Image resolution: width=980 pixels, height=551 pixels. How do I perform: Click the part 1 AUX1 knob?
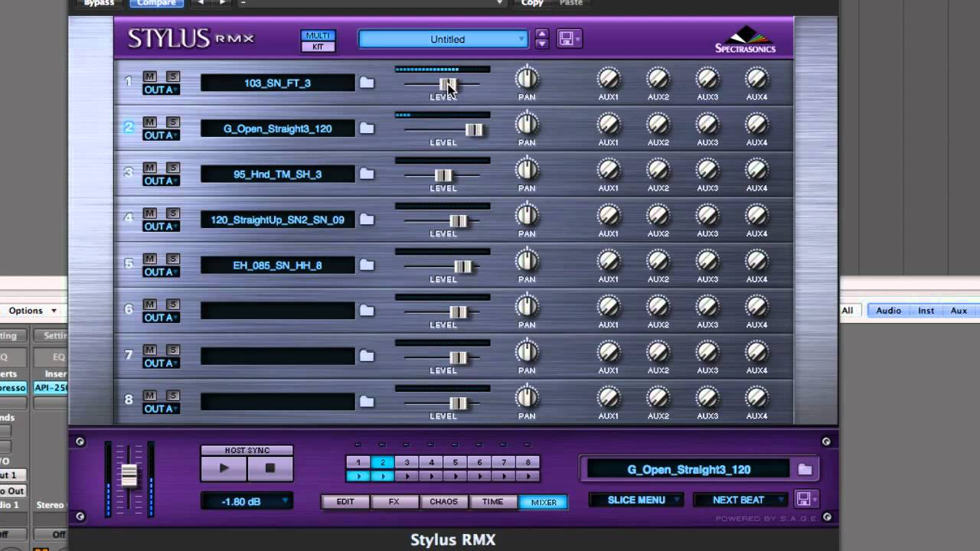coord(609,78)
